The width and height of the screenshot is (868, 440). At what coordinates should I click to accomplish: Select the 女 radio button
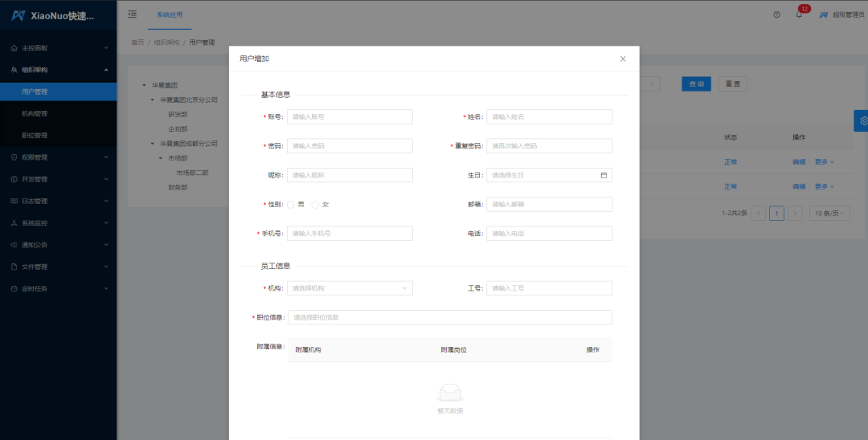tap(316, 205)
